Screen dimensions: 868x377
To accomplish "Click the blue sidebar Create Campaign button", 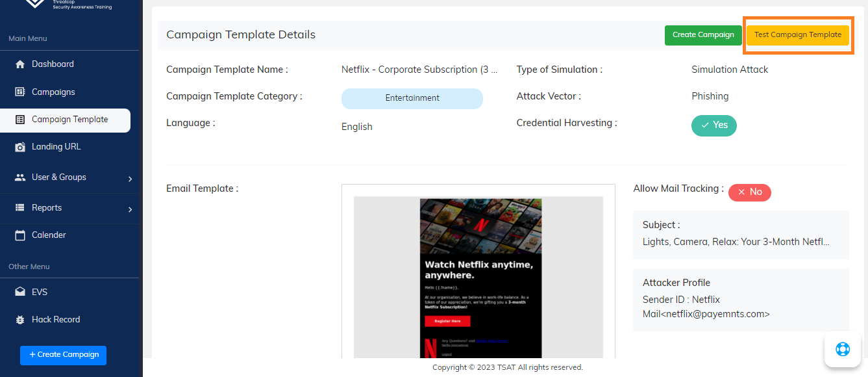I will pos(63,355).
